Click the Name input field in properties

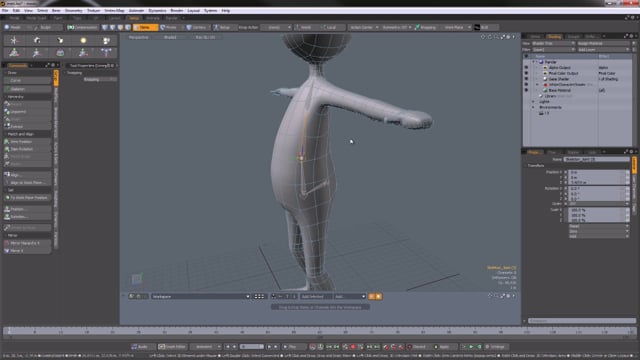pos(596,159)
